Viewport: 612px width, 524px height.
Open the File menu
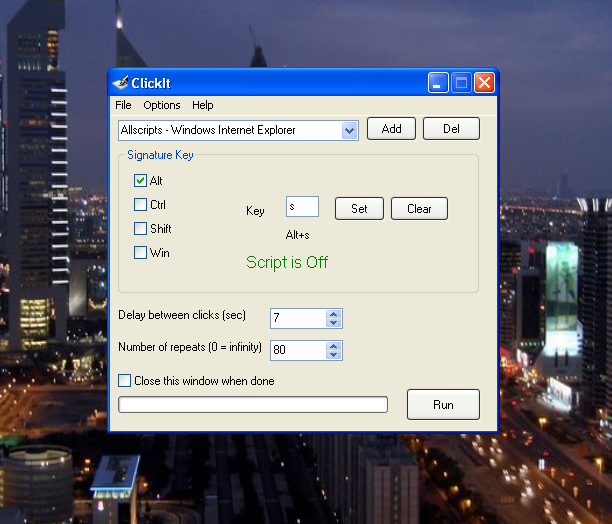(123, 105)
